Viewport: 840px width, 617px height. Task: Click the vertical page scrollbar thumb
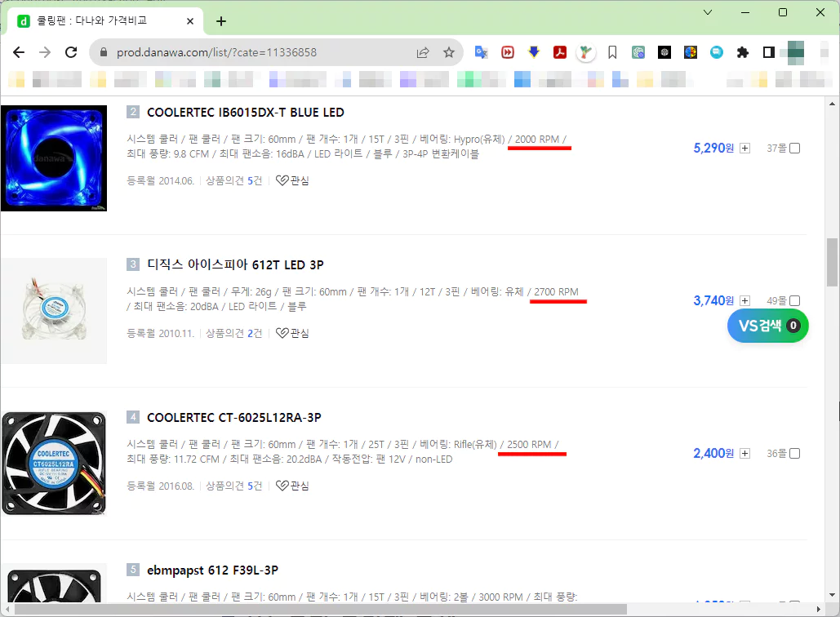point(832,263)
